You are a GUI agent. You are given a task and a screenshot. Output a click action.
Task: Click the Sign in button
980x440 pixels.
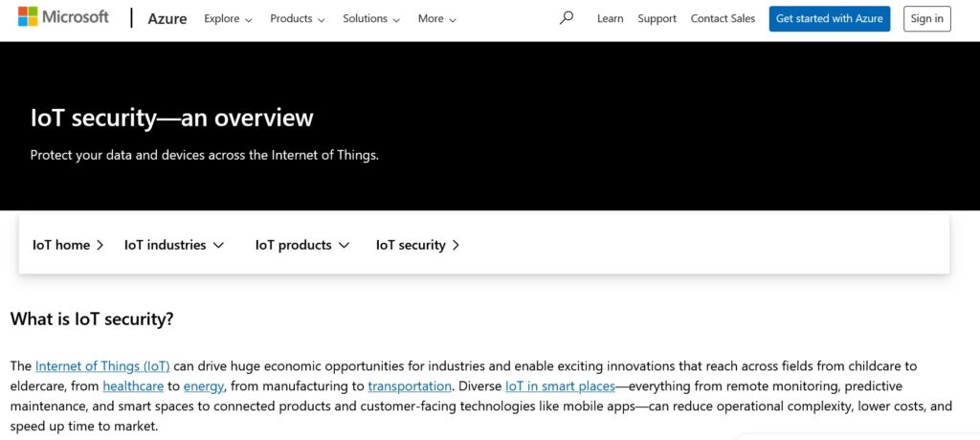(x=926, y=19)
